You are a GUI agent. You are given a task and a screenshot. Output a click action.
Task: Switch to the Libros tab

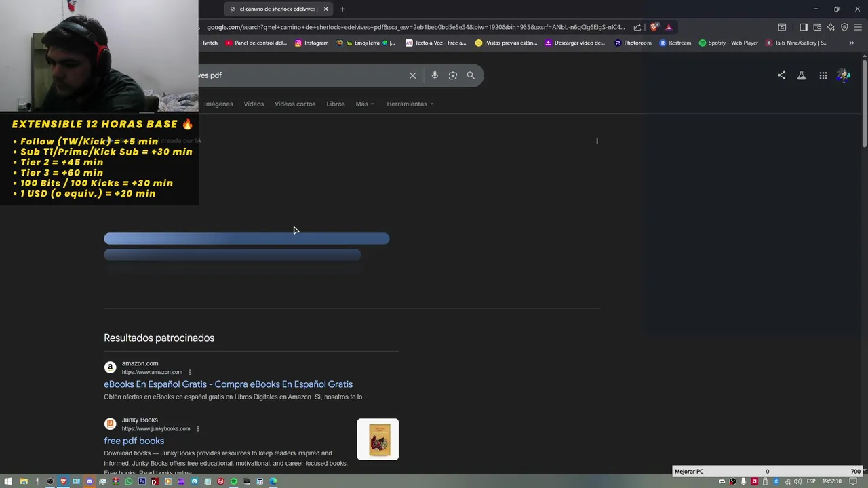[336, 104]
